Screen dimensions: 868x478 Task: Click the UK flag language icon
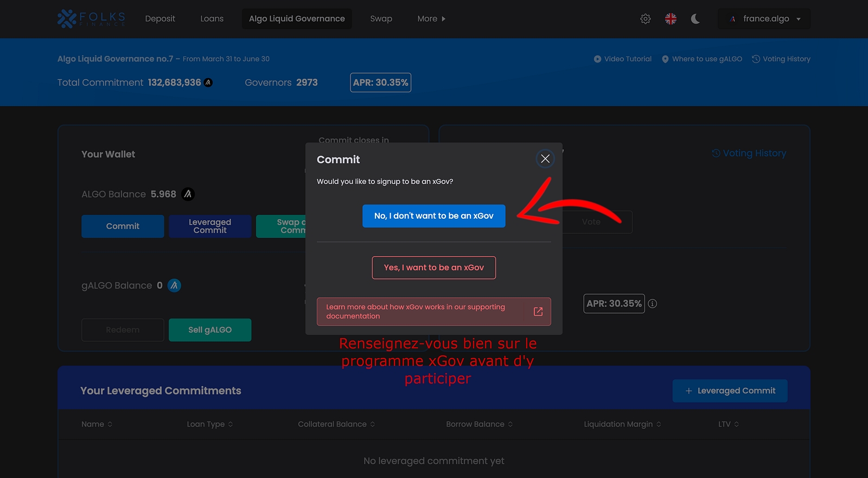pyautogui.click(x=671, y=19)
